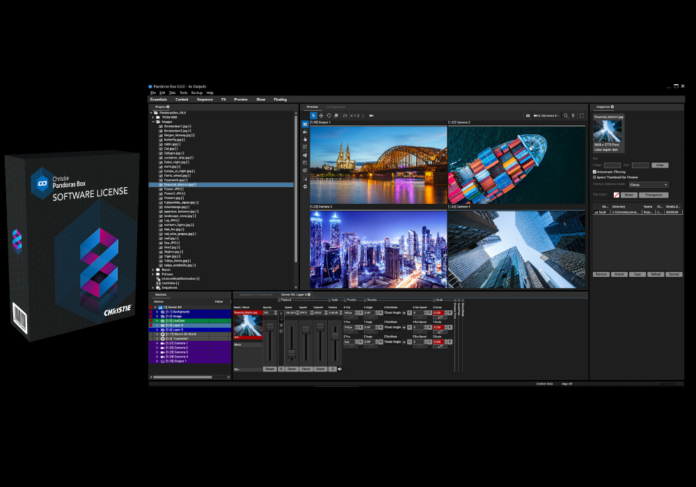Image resolution: width=696 pixels, height=487 pixels.
Task: Switch to the Content workspace tab
Action: [182, 99]
